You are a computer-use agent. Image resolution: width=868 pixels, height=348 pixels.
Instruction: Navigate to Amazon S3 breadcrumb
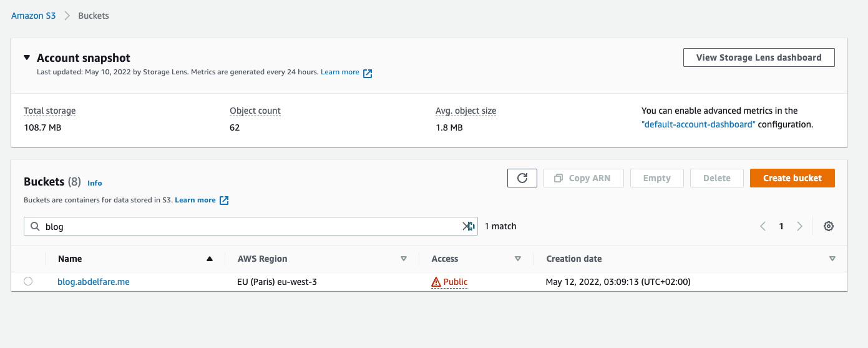33,16
